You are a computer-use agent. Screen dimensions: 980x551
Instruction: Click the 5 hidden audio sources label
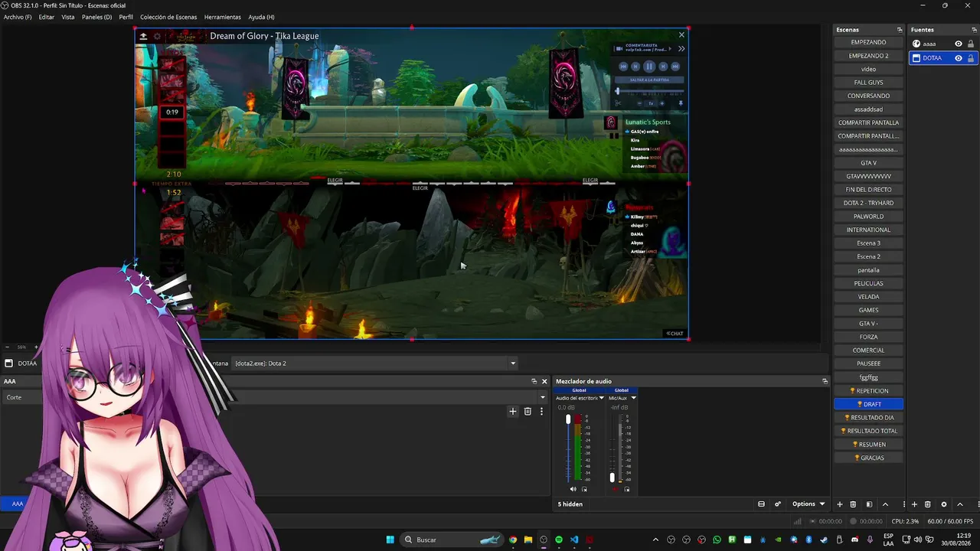click(570, 504)
